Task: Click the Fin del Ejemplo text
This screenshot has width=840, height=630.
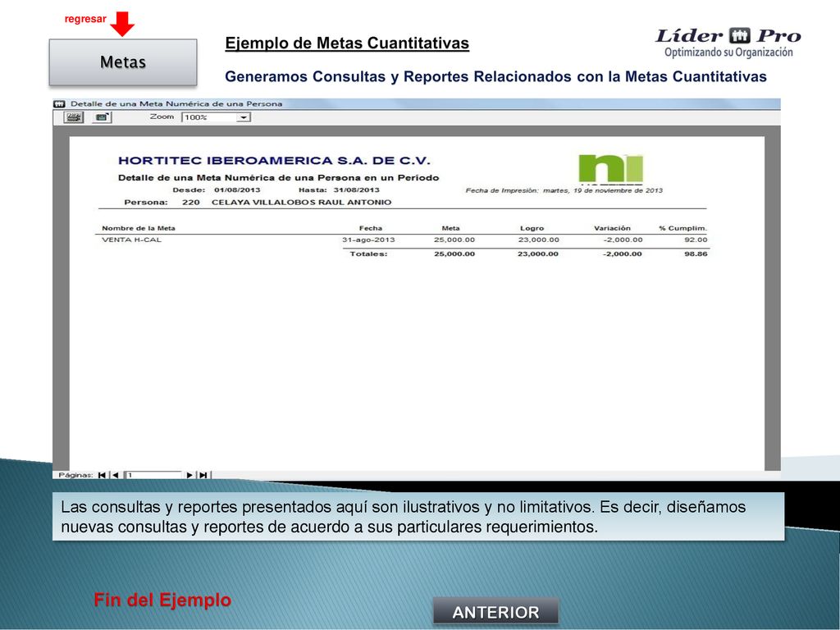Action: (x=162, y=600)
